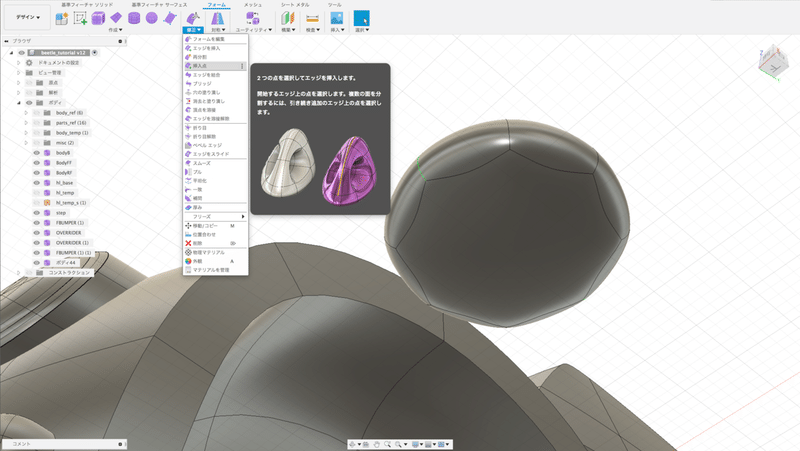Collapse the ボディ folder triangle

coord(19,103)
